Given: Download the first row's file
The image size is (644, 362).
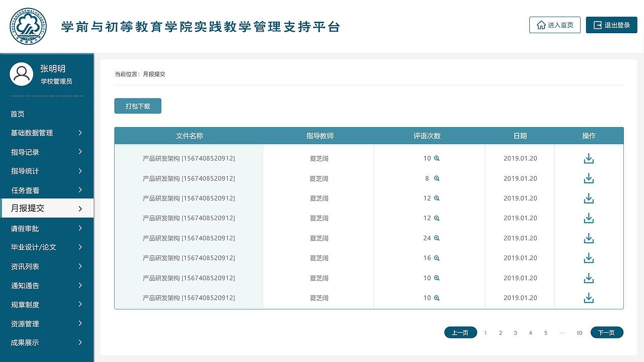Looking at the screenshot, I should [x=589, y=158].
